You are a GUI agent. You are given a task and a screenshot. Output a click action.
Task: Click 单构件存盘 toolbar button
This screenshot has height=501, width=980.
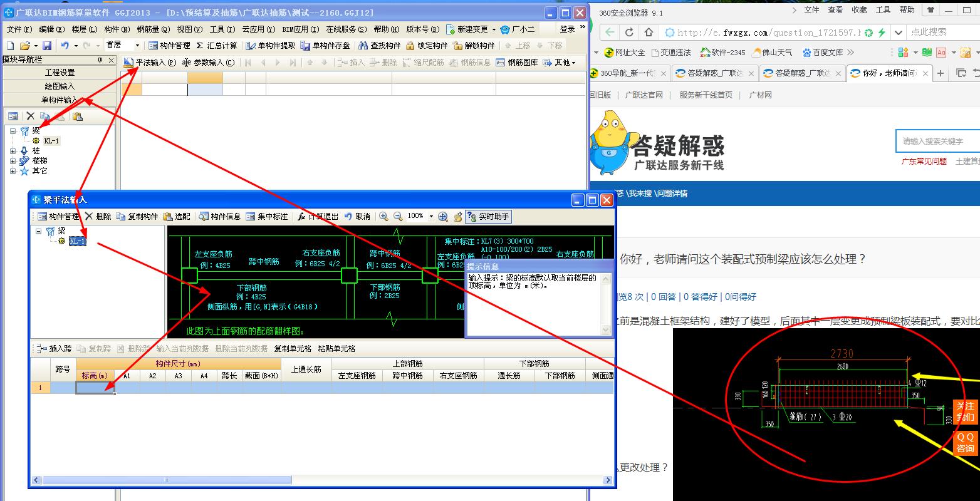[x=325, y=46]
